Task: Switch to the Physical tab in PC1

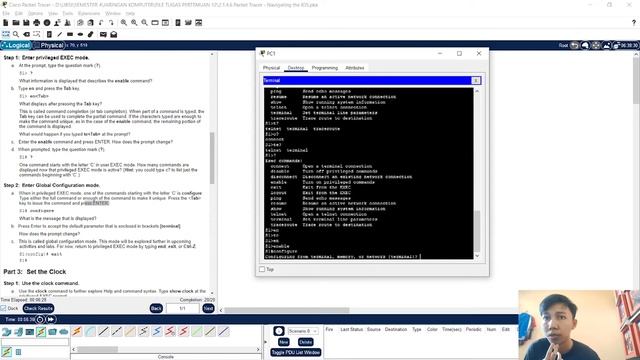Action: (271, 68)
